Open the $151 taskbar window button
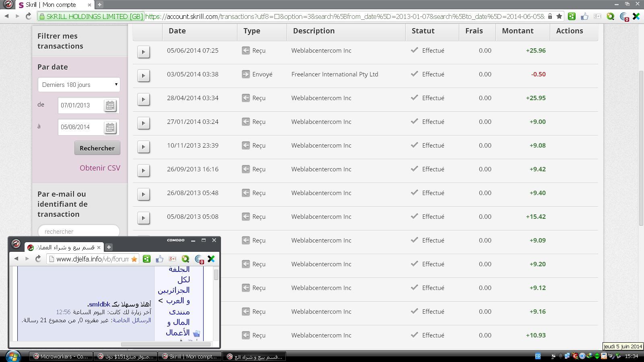644x362 pixels. tap(126, 356)
